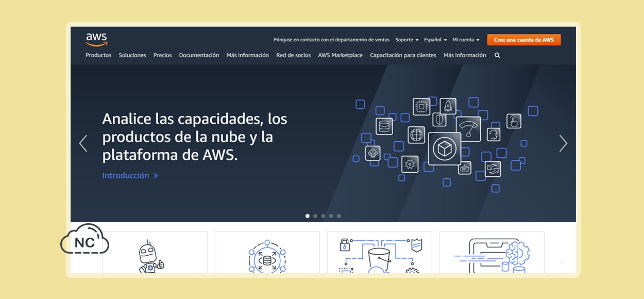Open the Español language dropdown
The height and width of the screenshot is (299, 644).
click(435, 40)
